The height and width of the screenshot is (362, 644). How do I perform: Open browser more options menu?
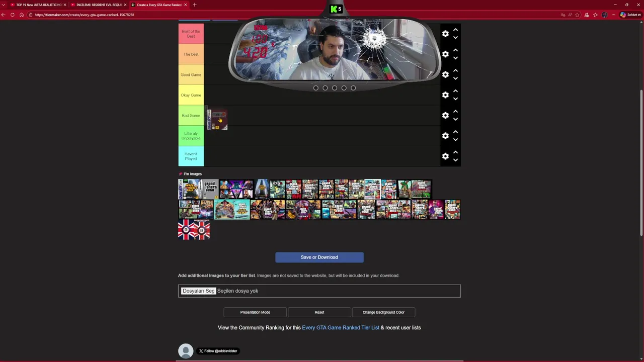pos(614,15)
